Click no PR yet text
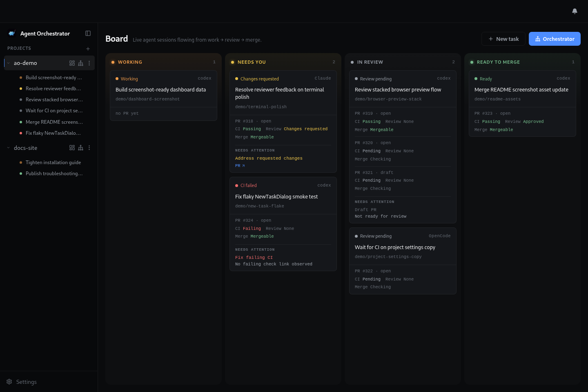Image resolution: width=588 pixels, height=392 pixels. (127, 114)
